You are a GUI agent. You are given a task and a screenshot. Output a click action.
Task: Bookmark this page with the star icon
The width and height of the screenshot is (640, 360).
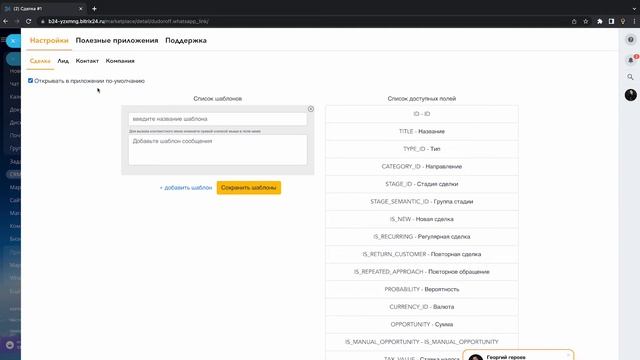[586, 21]
